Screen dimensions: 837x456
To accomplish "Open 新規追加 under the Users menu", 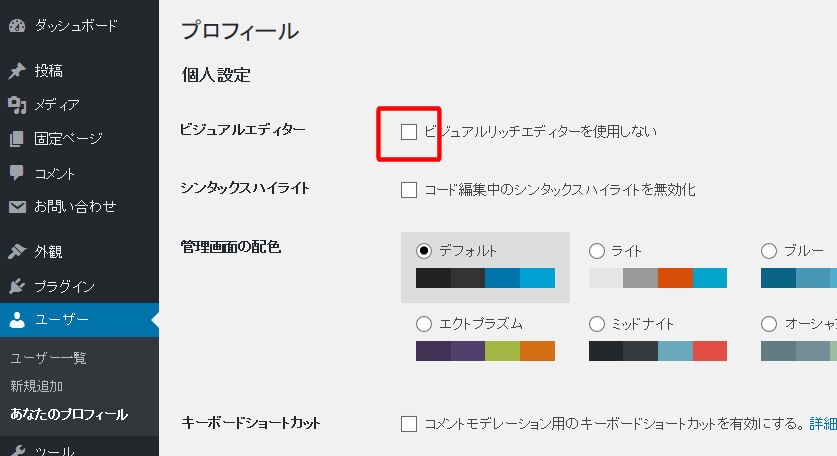I will pos(36,386).
